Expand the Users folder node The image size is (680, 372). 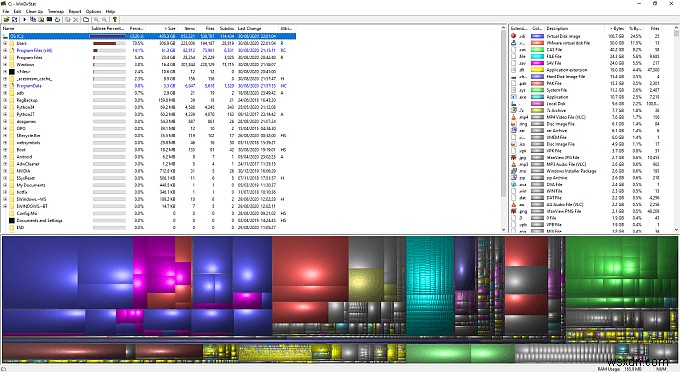(5, 43)
